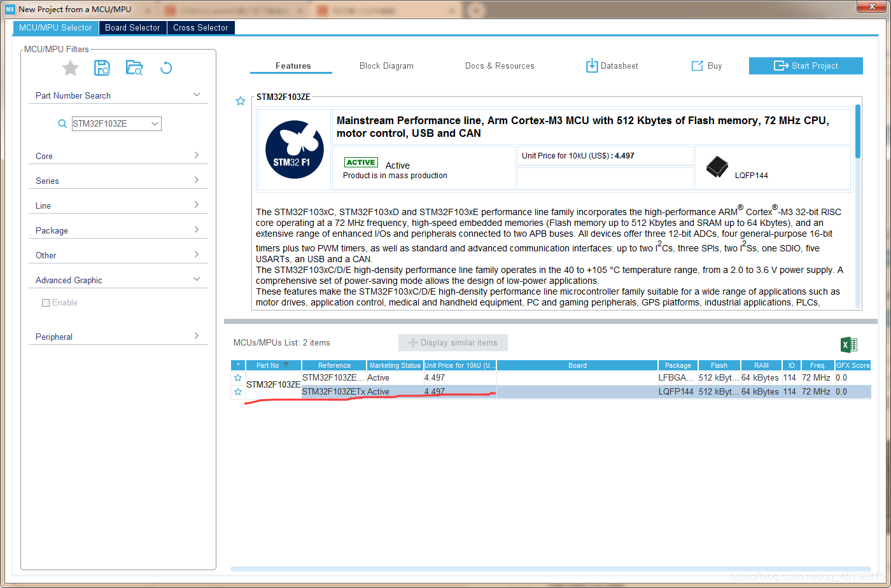Screen dimensions: 891x588
Task: Open the part number STM32F103ZE combo box
Action: point(116,124)
